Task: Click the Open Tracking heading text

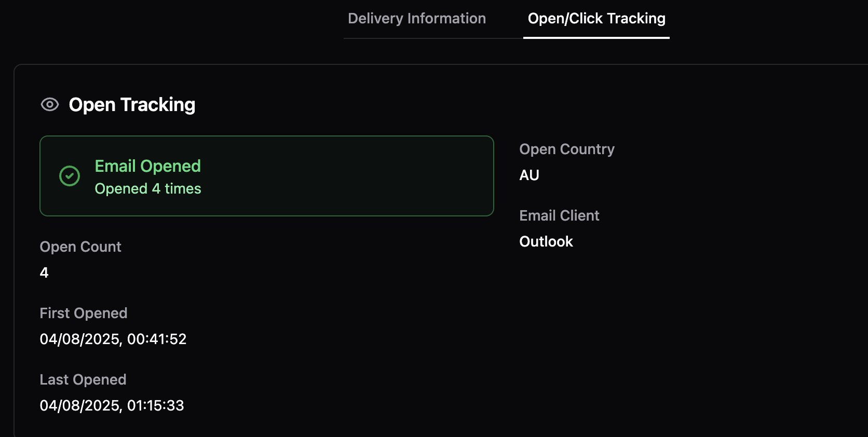Action: tap(132, 105)
